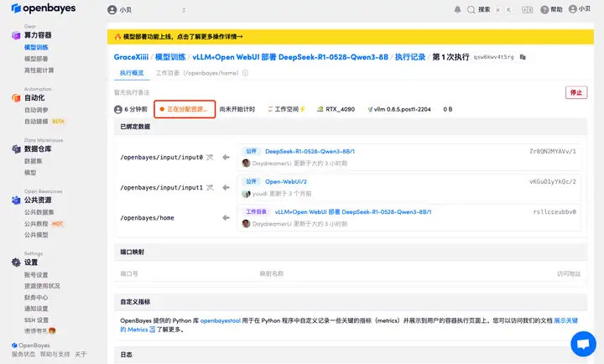This screenshot has width=604, height=364.
Task: Open 模型 under 数据仓库
Action: [30, 173]
